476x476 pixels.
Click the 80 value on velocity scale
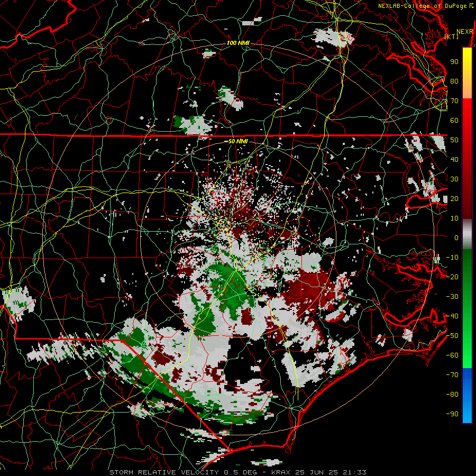click(454, 81)
